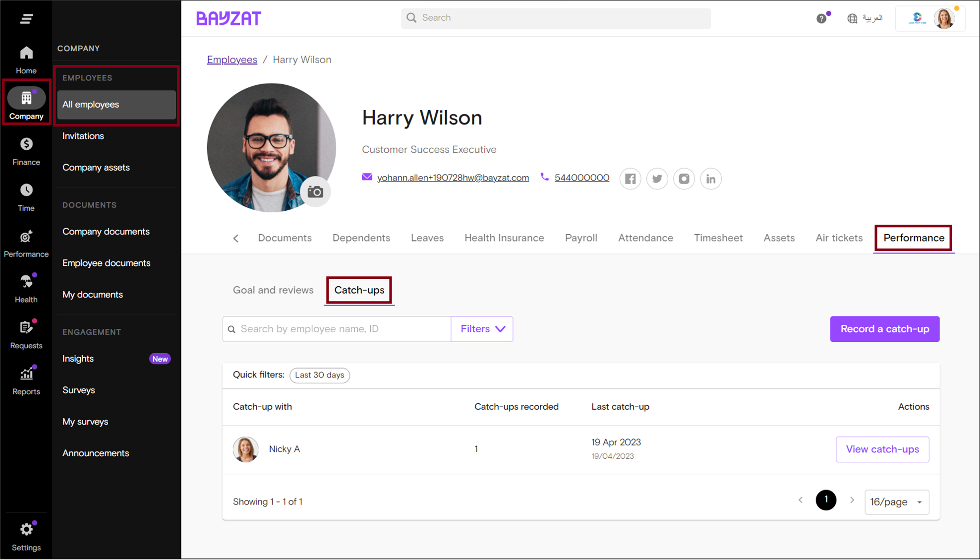Follow the Employees breadcrumb link
The image size is (980, 559).
232,60
